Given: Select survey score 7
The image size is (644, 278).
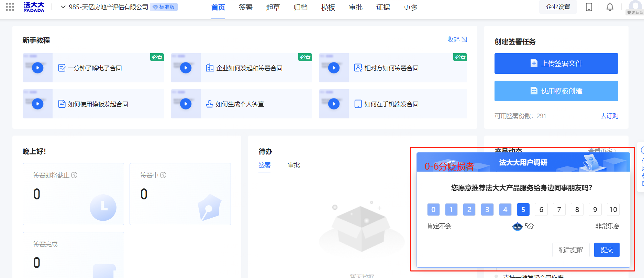Looking at the screenshot, I should coord(559,209).
